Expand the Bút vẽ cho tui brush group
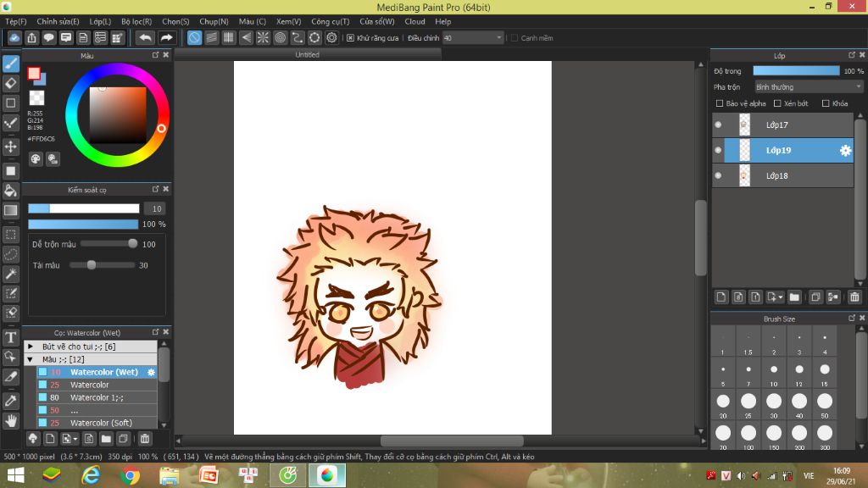The width and height of the screenshot is (868, 488). pos(31,347)
